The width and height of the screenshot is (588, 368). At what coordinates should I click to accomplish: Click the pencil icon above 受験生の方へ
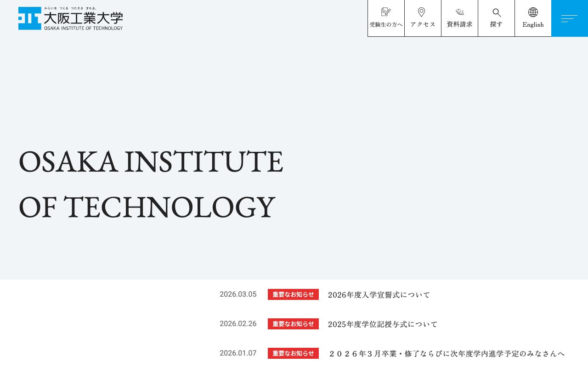click(x=386, y=11)
